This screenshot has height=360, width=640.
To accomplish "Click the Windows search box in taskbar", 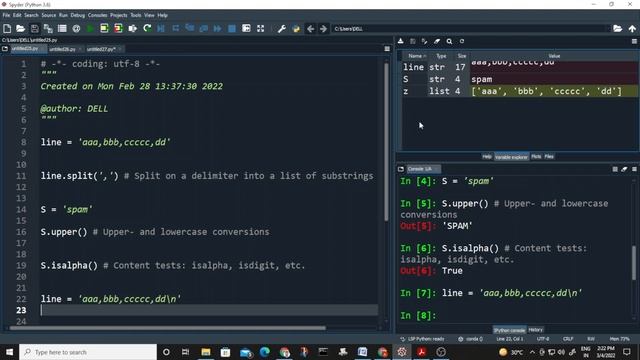I will click(88, 352).
